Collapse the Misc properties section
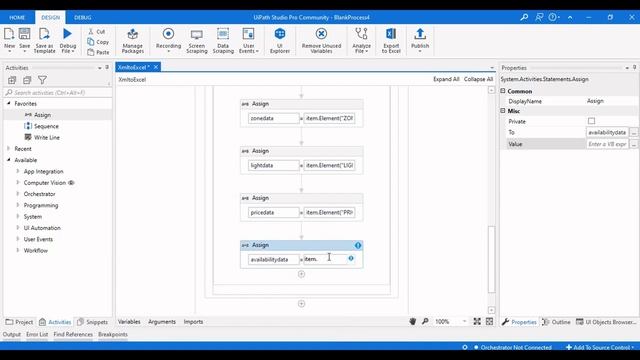 pyautogui.click(x=503, y=111)
